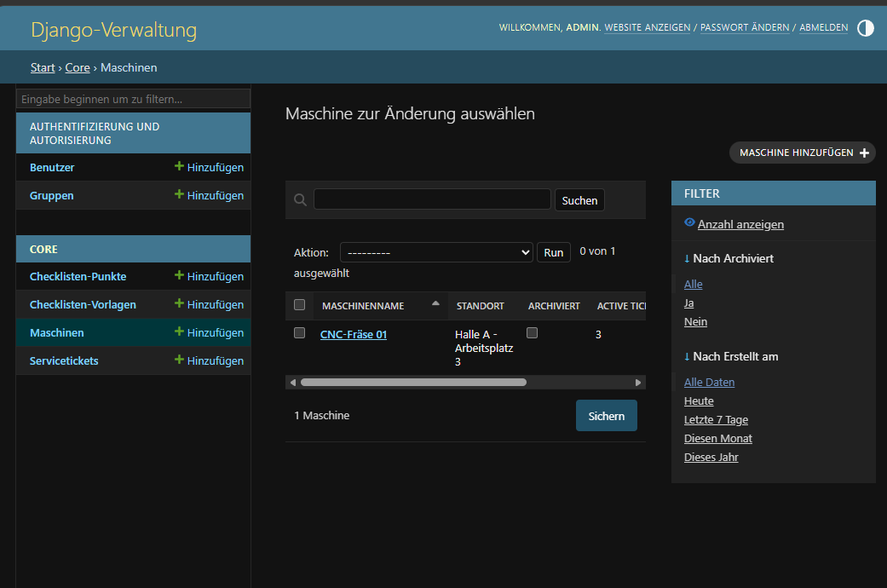Filter Erstellt am by Alle Daten
The height and width of the screenshot is (588, 887).
point(709,382)
